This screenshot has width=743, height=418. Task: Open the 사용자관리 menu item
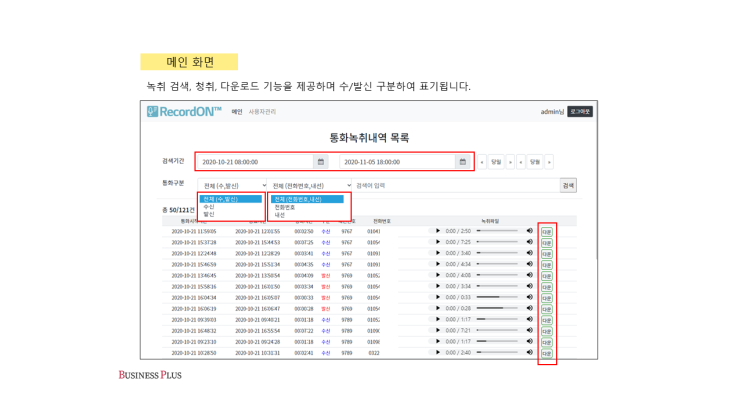(263, 112)
